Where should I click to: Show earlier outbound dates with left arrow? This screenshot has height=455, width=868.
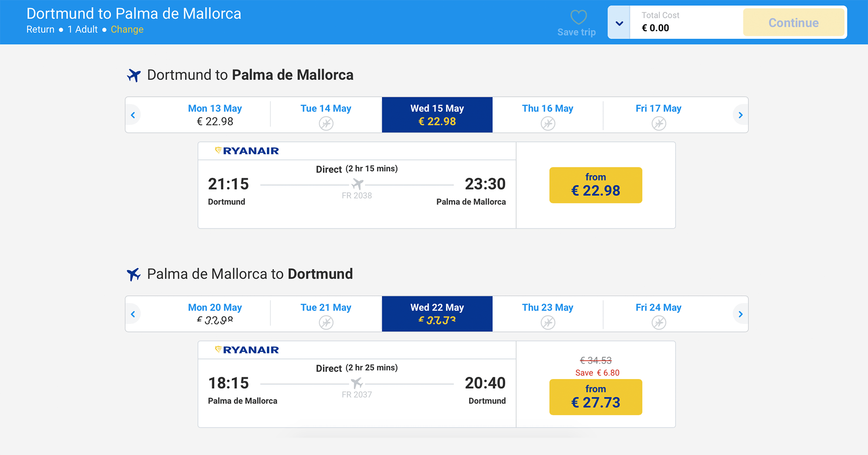[133, 115]
